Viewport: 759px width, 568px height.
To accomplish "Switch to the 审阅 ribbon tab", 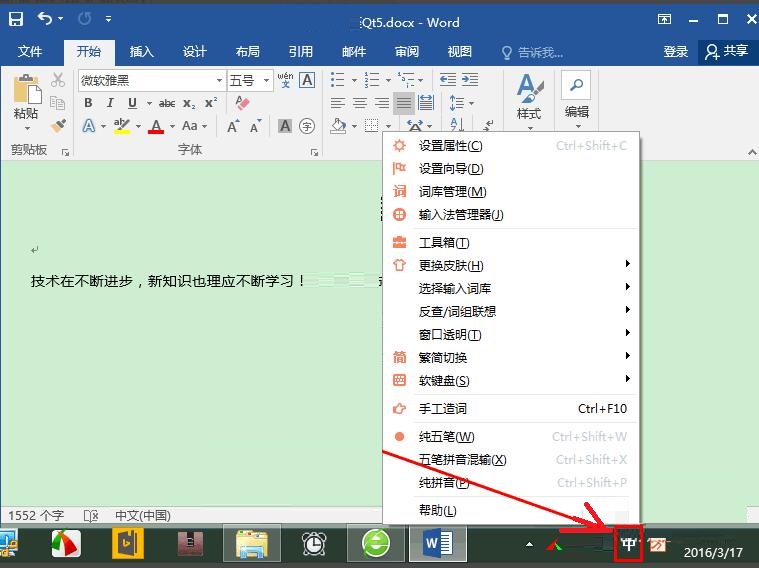I will [407, 52].
